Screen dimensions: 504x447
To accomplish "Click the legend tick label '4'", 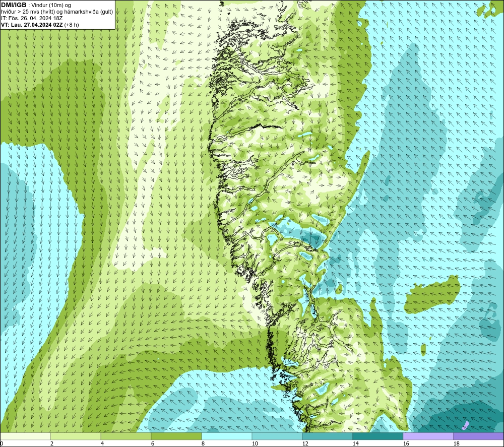I will coord(102,444).
